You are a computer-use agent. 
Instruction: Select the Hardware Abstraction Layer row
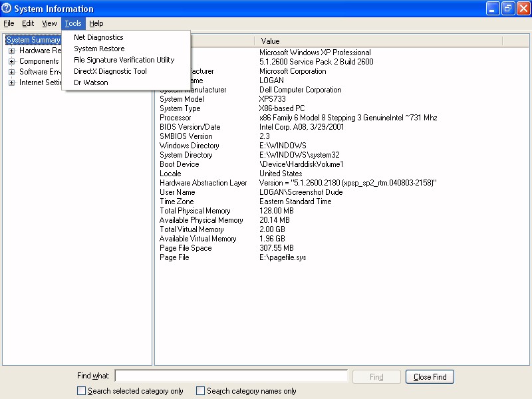point(203,183)
